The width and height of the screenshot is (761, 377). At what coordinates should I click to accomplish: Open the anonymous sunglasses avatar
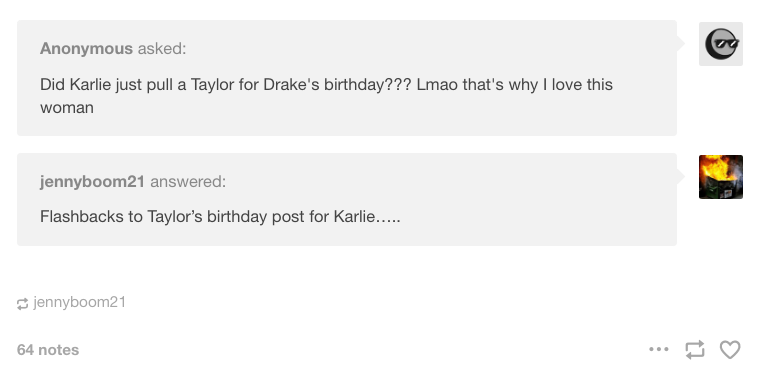coord(721,44)
